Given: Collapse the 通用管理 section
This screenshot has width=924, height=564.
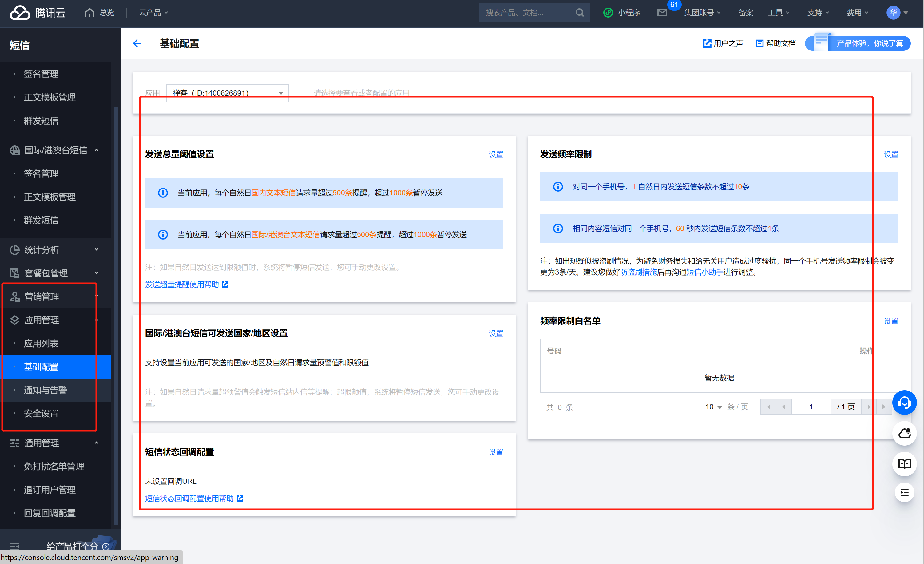Looking at the screenshot, I should tap(96, 443).
